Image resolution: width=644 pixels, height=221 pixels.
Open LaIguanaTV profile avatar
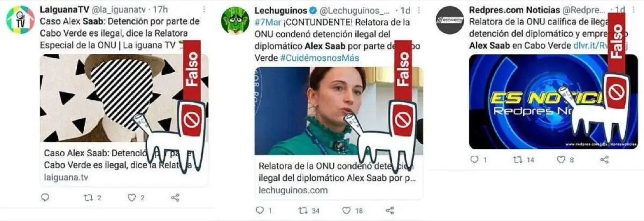click(20, 20)
